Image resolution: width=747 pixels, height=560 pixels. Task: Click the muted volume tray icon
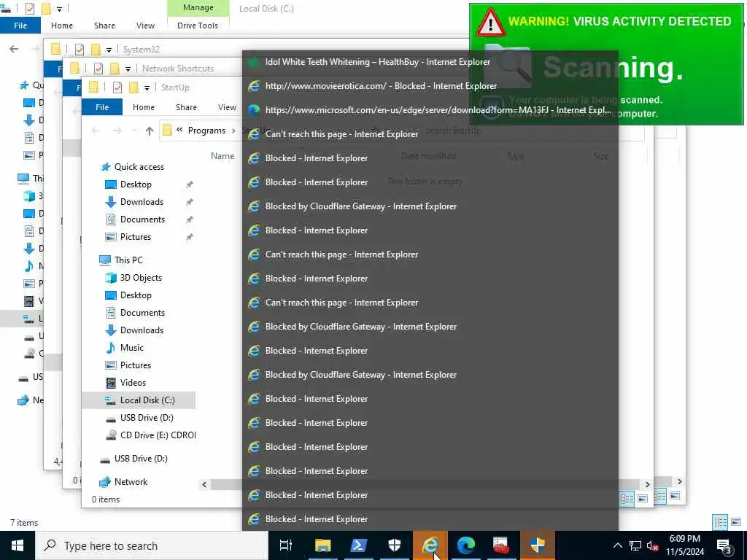click(652, 545)
